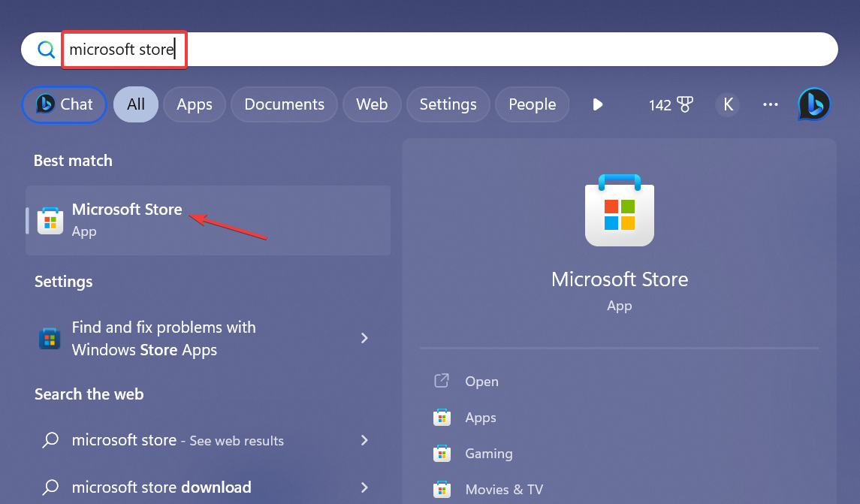Switch to the People filter tab
This screenshot has height=504, width=860.
pos(532,104)
